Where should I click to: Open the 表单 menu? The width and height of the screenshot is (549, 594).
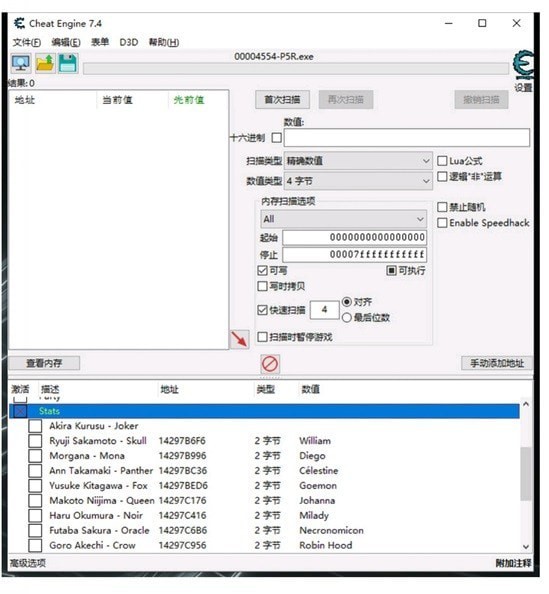point(100,42)
